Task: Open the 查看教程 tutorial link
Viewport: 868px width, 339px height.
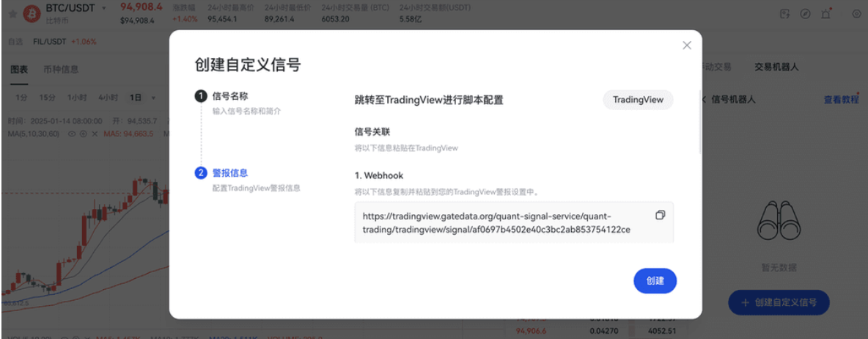Action: click(x=840, y=100)
